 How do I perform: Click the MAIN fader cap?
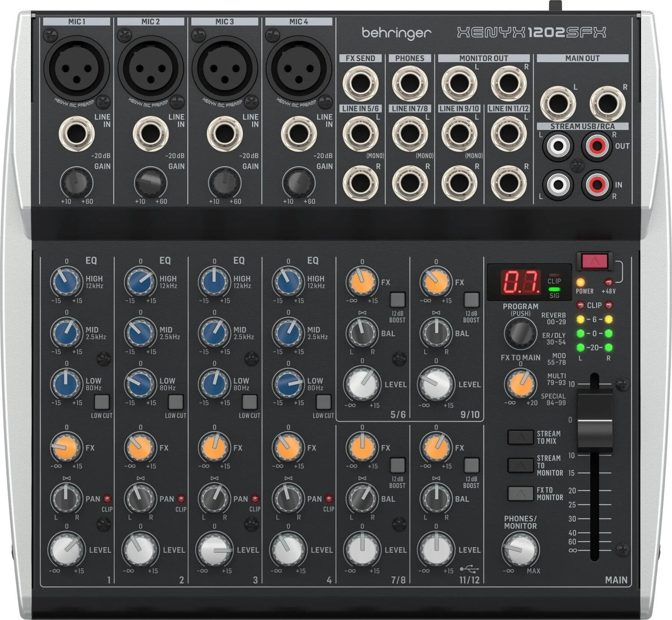[594, 420]
